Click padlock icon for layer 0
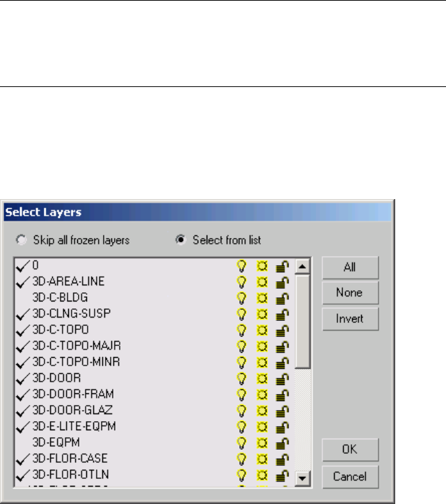 282,267
